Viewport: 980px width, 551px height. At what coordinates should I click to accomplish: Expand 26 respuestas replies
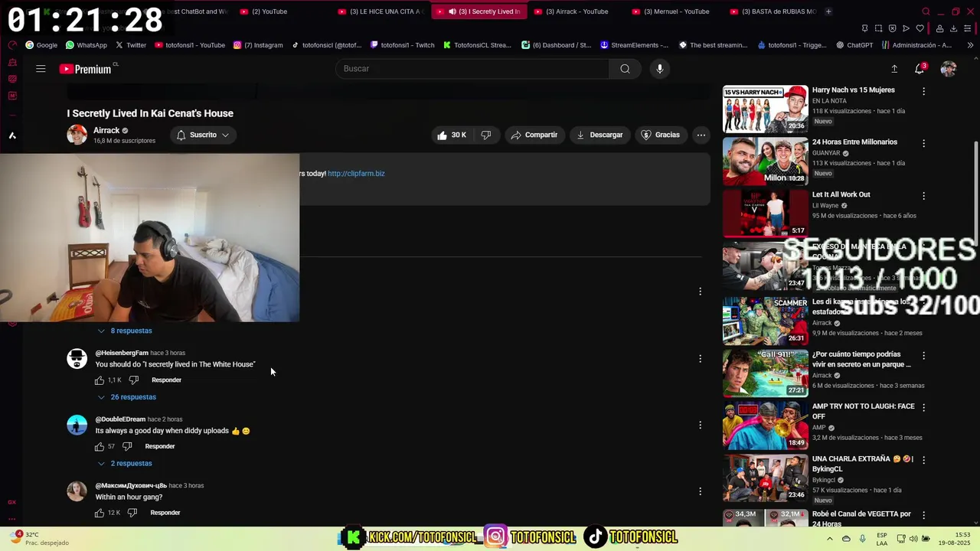[x=126, y=397]
